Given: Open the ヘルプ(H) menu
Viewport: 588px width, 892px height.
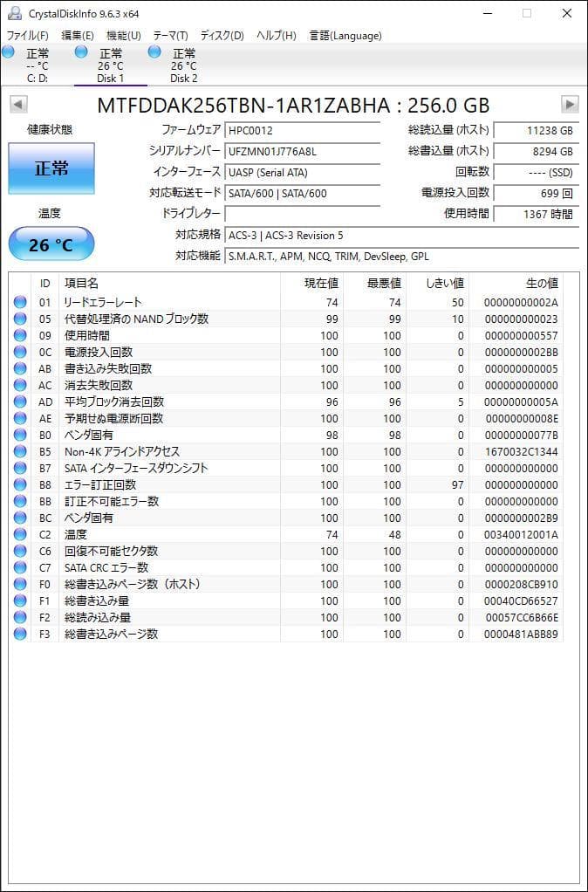Looking at the screenshot, I should click(x=276, y=35).
